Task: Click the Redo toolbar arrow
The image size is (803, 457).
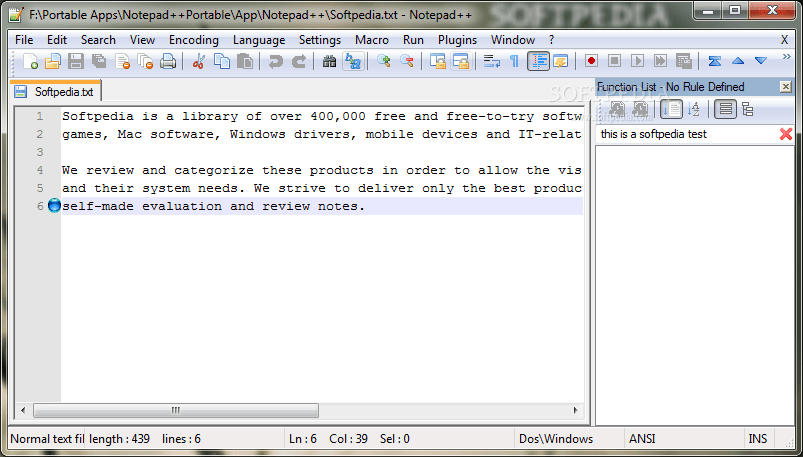Action: [x=299, y=61]
